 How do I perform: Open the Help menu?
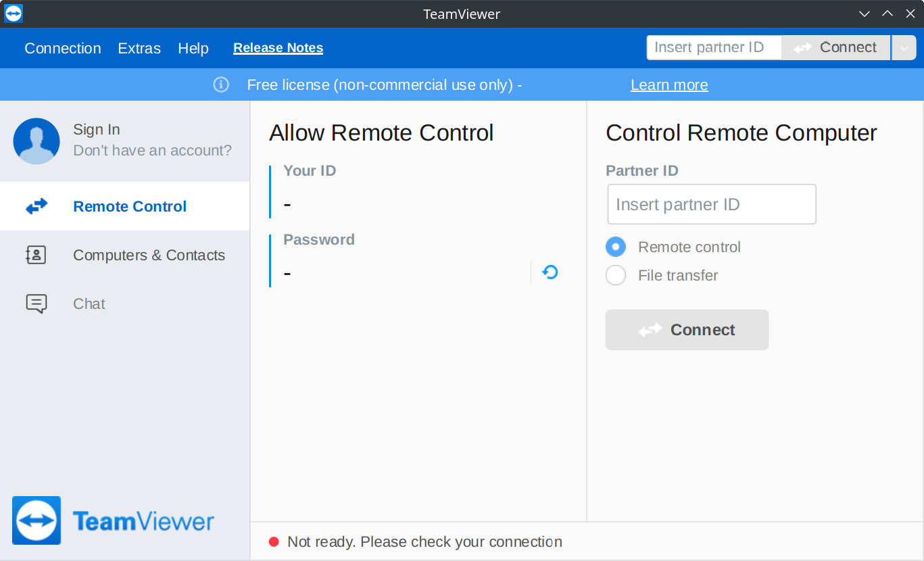point(193,48)
